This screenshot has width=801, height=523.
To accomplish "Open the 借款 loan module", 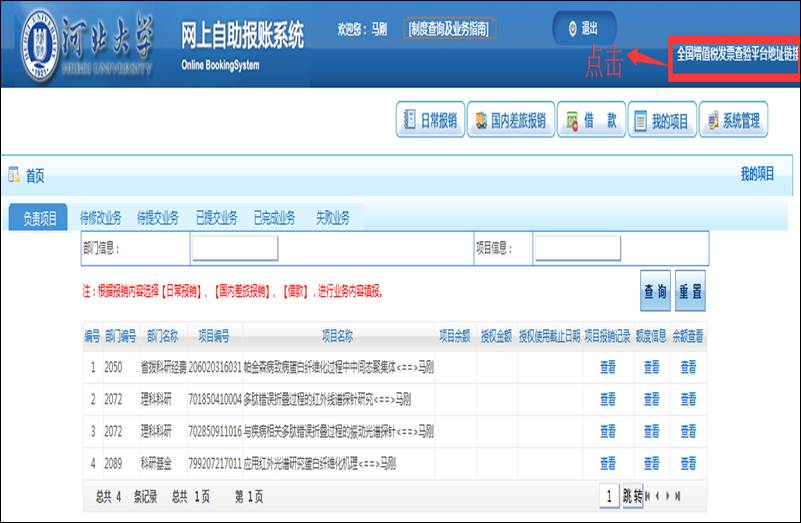I will (590, 121).
